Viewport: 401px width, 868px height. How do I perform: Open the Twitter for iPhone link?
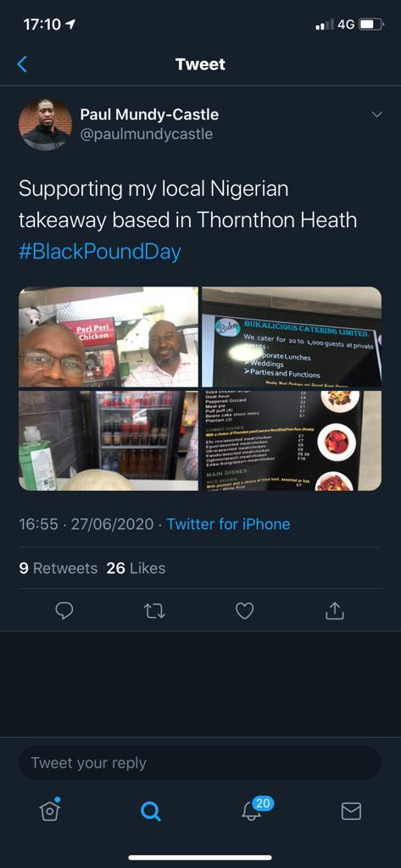pos(228,524)
